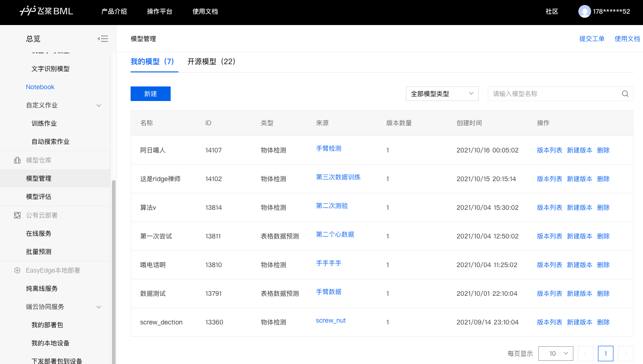Open 操作平台 in top navigation
The height and width of the screenshot is (364, 643).
[x=160, y=11]
